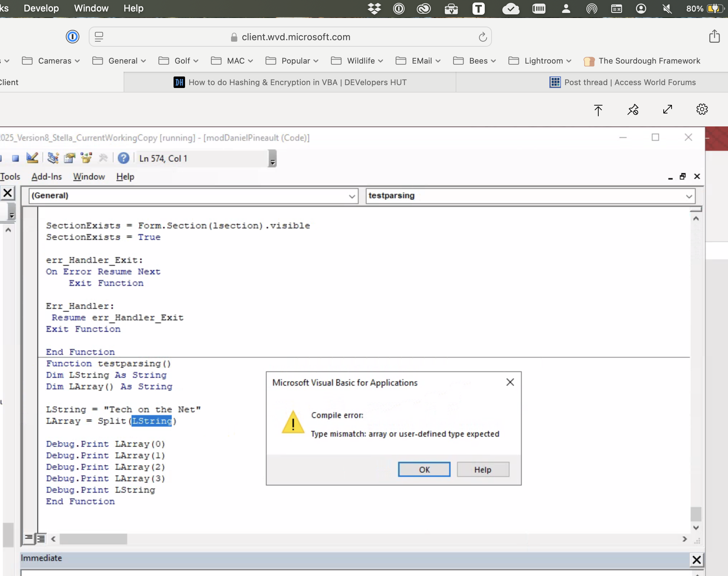This screenshot has height=576, width=728.
Task: Click the code window horizontal scroll thumb
Action: pos(93,539)
